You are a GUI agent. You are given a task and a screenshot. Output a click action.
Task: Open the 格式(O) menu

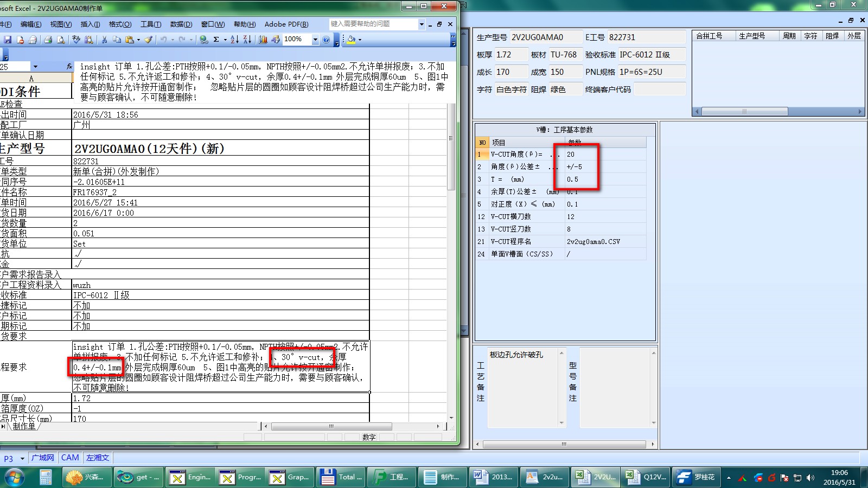pos(120,24)
